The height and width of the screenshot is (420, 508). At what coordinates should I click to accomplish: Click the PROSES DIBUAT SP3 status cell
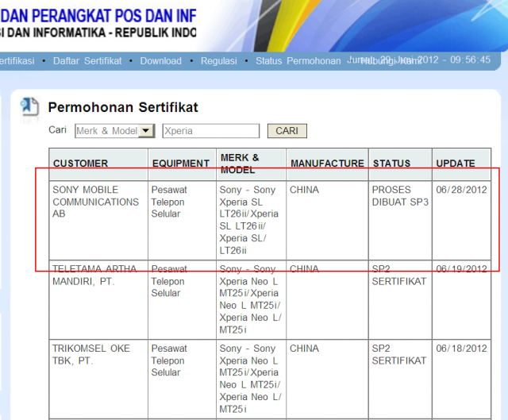coord(399,196)
